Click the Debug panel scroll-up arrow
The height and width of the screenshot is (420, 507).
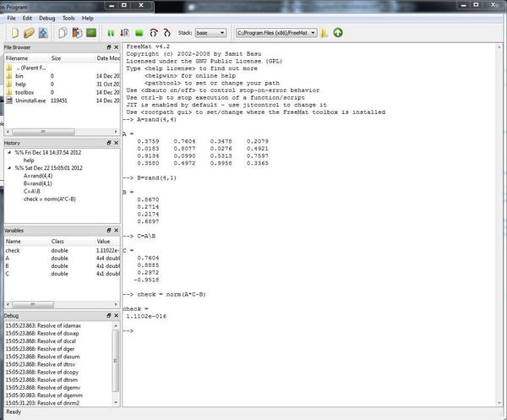click(116, 325)
